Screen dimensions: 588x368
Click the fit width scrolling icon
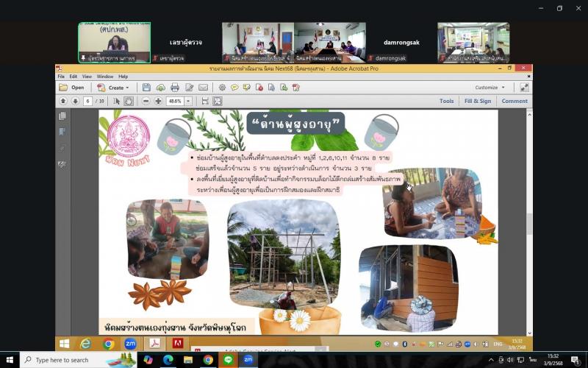click(x=205, y=101)
